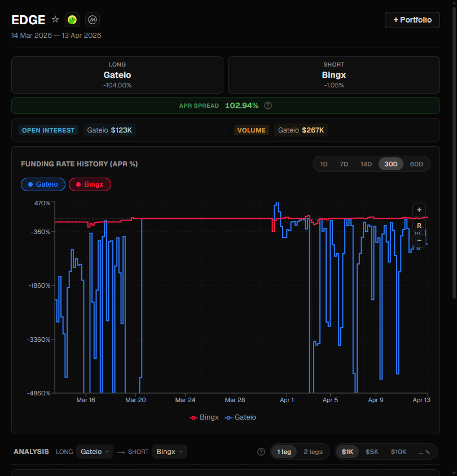The width and height of the screenshot is (457, 476).
Task: Toggle the Bingx series chip
Action: pos(90,184)
